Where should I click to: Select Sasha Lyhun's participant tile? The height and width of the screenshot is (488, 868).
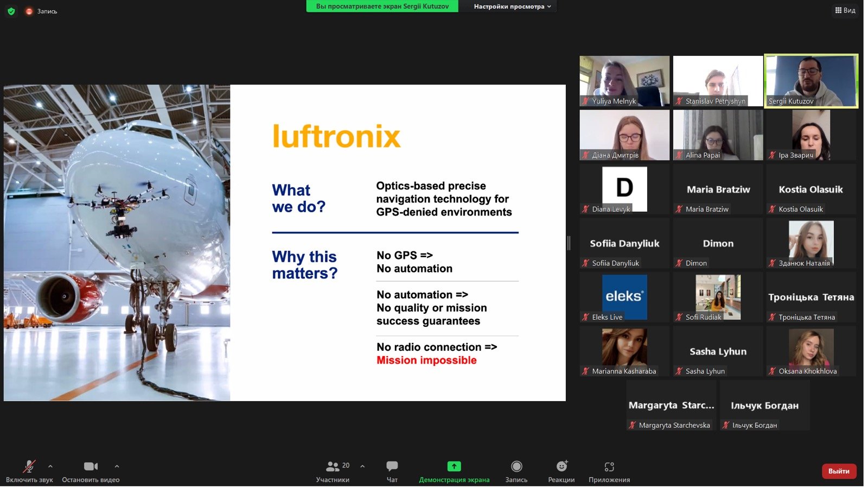[718, 351]
